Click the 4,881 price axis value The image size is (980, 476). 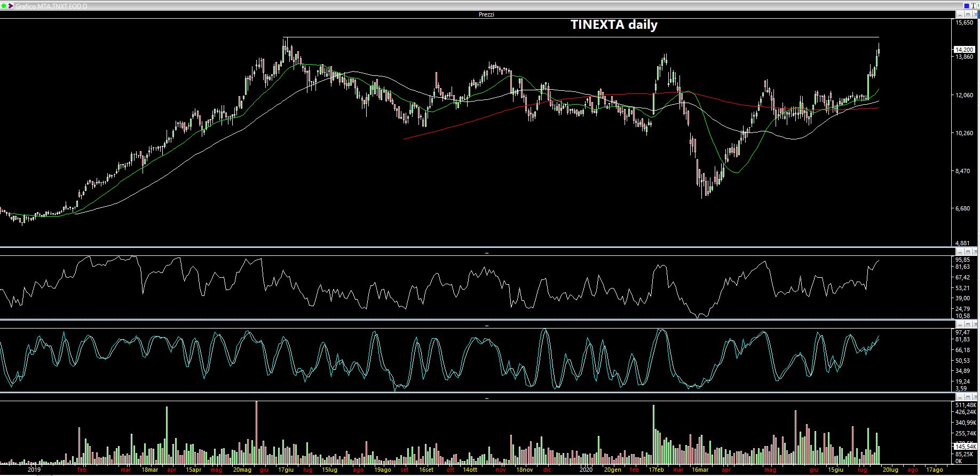point(962,243)
